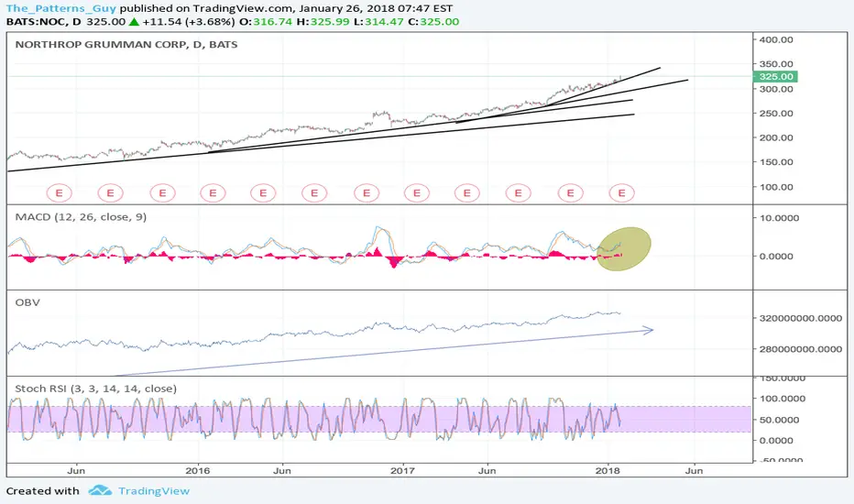Click the 0.0000 label on MACD axis
Screen dimensions: 854x504
click(x=776, y=256)
